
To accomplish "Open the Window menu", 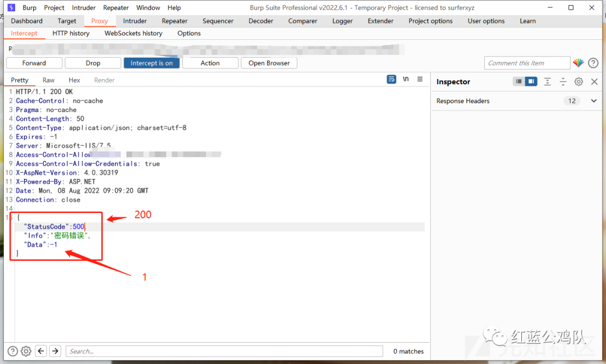I will tap(148, 8).
